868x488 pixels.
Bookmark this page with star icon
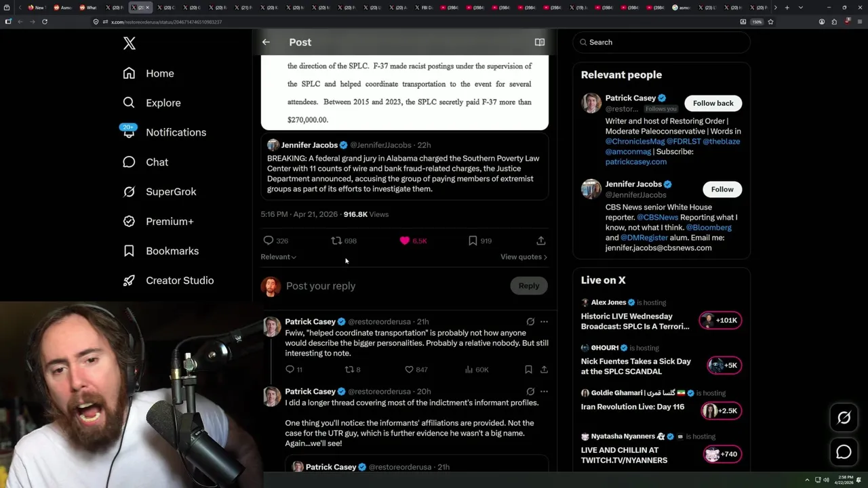click(x=770, y=22)
